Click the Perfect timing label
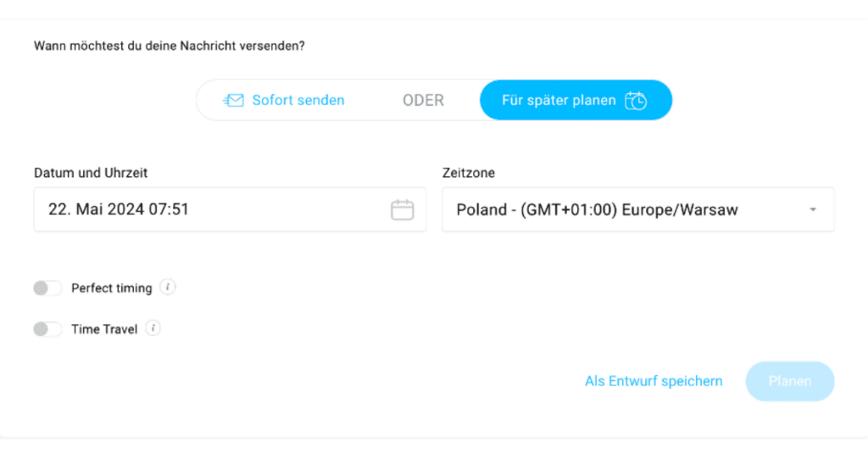The width and height of the screenshot is (868, 454). [x=112, y=288]
